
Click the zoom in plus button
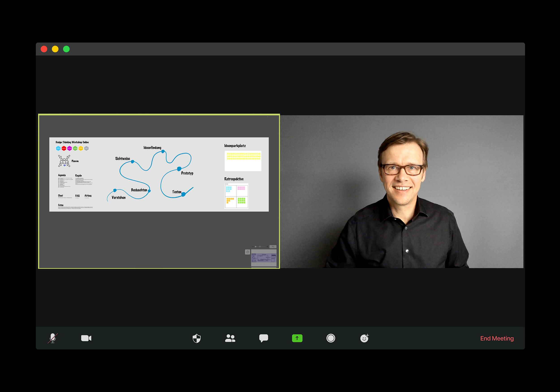(267, 247)
